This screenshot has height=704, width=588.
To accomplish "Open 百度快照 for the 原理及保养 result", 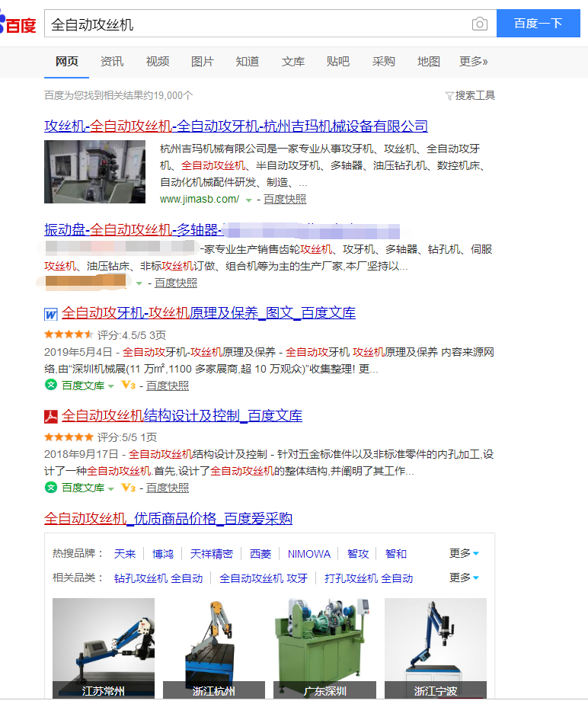I will (168, 386).
